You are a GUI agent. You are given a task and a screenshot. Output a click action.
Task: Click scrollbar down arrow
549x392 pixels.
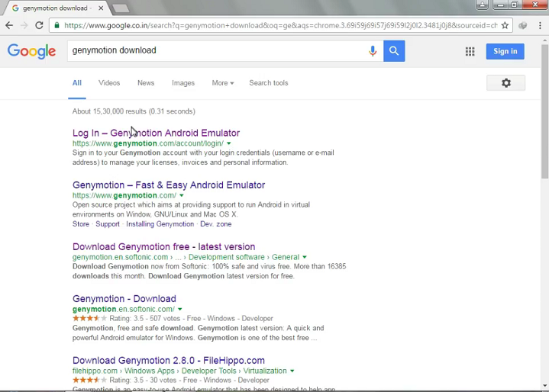click(544, 386)
